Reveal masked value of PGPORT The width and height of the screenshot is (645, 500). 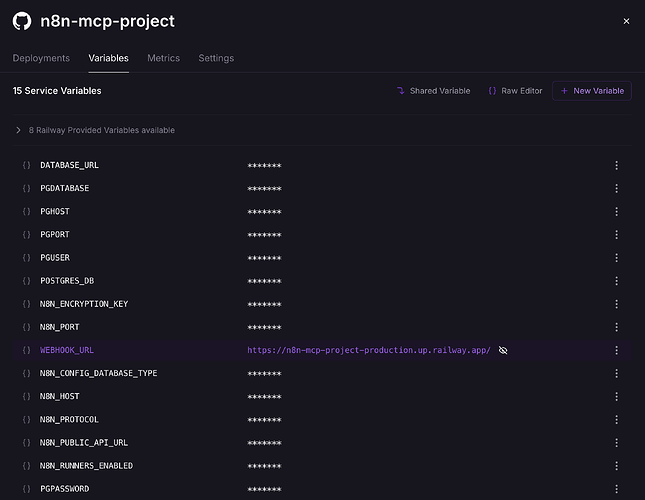(x=264, y=235)
